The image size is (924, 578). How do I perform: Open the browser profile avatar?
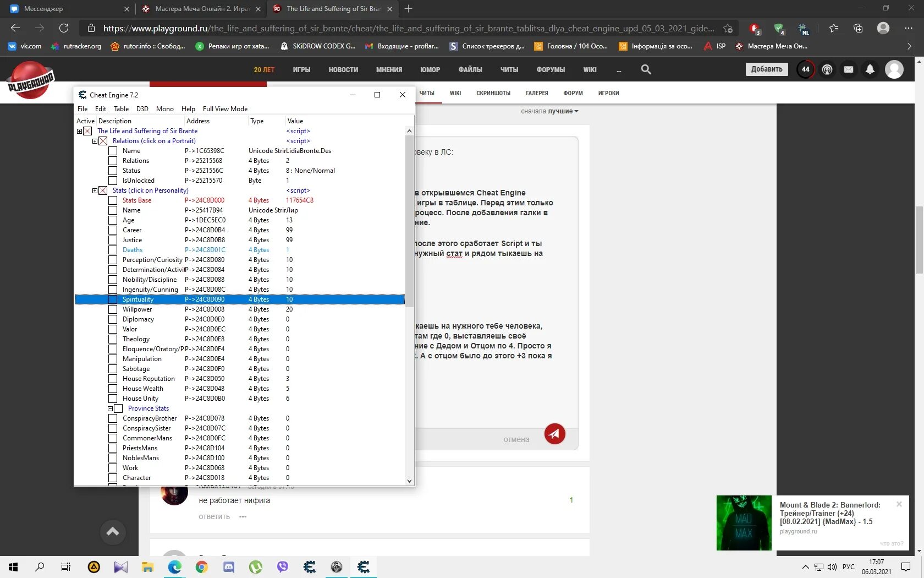coord(883,28)
